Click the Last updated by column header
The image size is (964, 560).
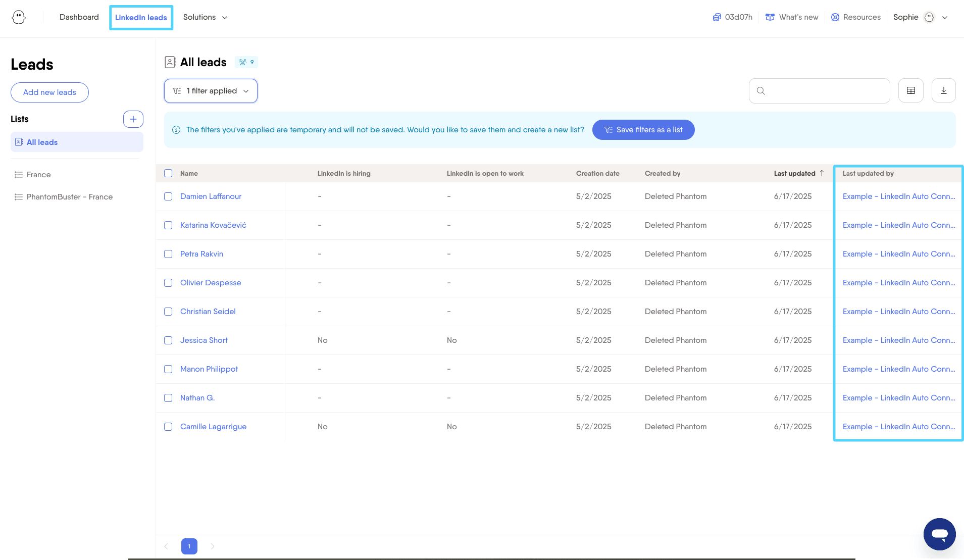tap(868, 173)
